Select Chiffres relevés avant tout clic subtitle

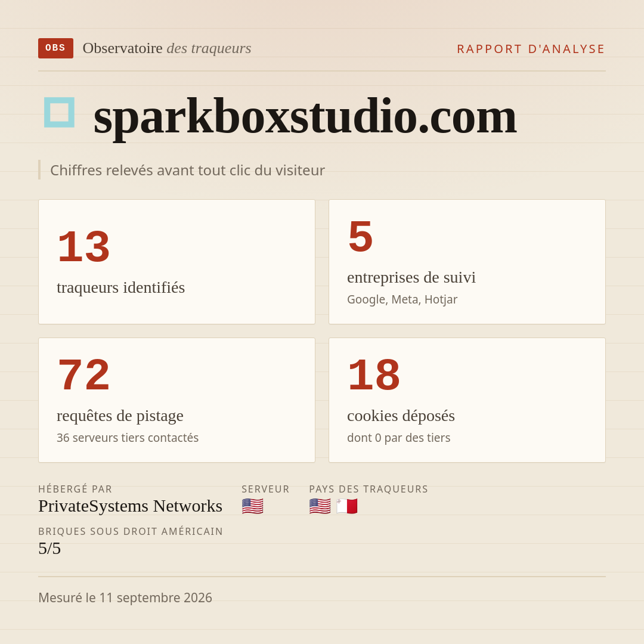click(187, 170)
